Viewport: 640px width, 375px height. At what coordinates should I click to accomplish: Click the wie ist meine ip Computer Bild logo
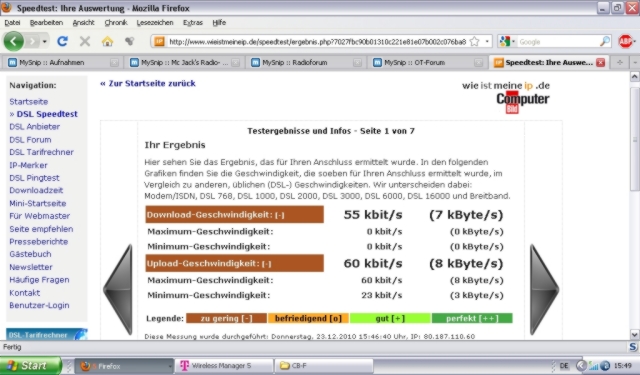click(506, 97)
